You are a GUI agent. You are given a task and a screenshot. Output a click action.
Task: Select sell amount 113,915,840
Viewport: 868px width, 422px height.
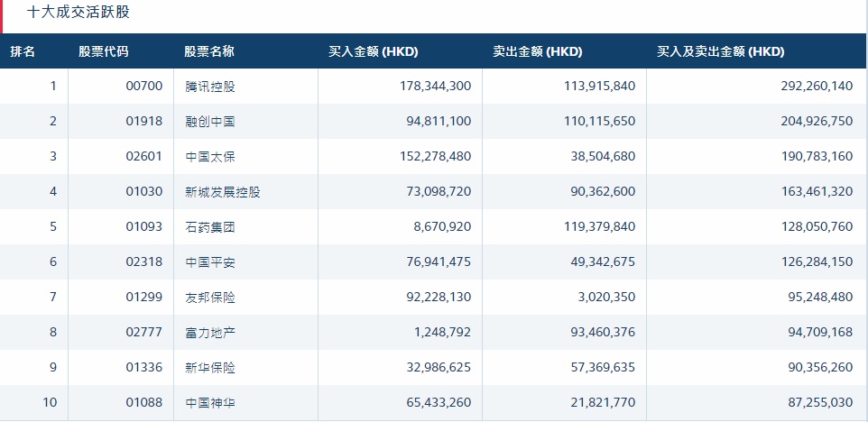[x=599, y=86]
